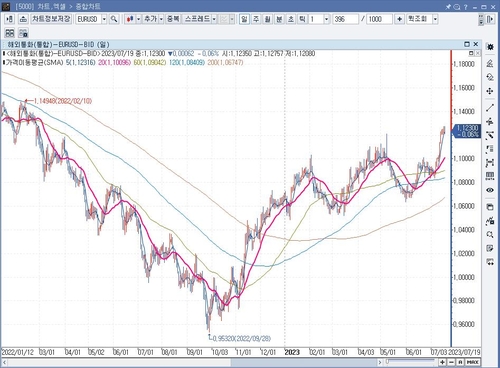
Task: Toggle the eye visibility icon
Action: [490, 190]
